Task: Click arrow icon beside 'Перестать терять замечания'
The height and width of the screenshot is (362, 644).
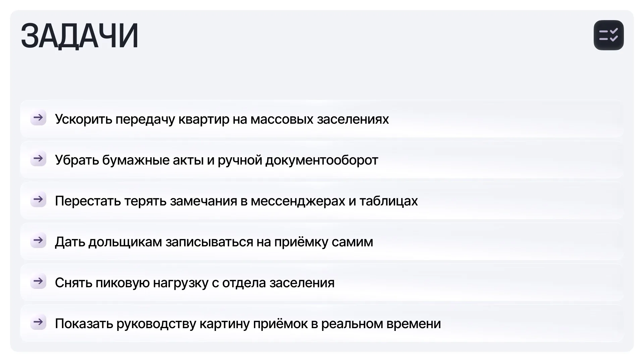Action: [x=38, y=199]
